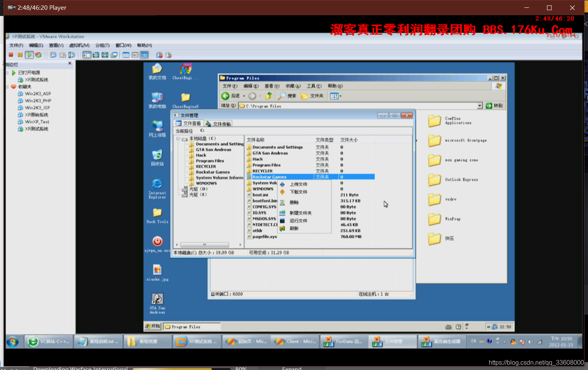
Task: Open the 编辑(E) menu in VMware
Action: 36,45
